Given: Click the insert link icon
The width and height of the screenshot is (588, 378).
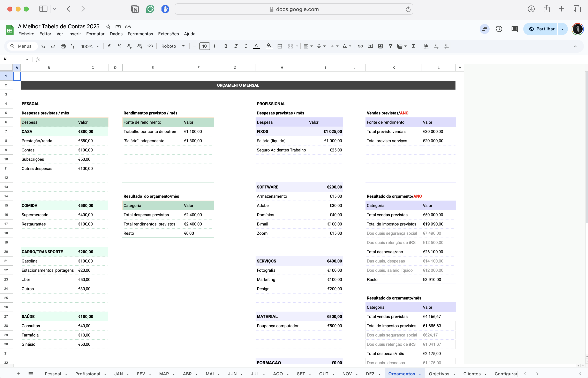Looking at the screenshot, I should coord(360,46).
